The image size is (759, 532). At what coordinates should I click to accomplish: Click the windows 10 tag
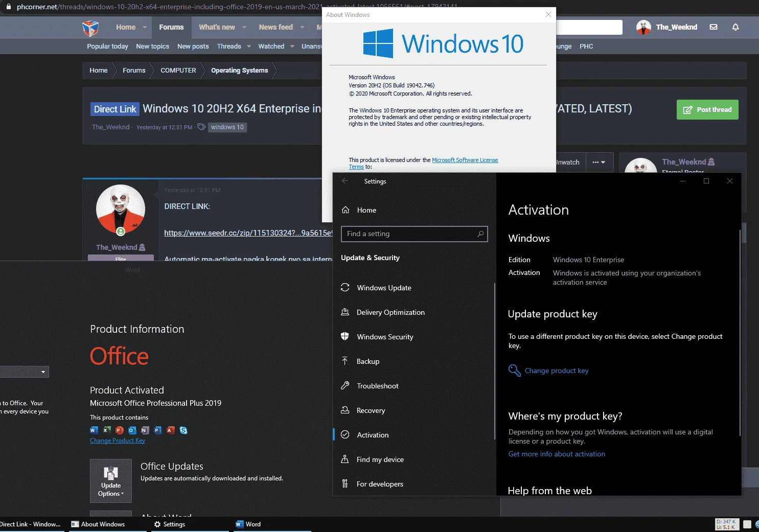[227, 127]
